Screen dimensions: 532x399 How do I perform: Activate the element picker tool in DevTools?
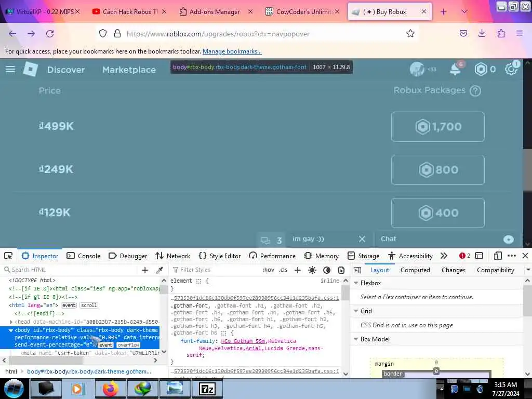(8, 256)
